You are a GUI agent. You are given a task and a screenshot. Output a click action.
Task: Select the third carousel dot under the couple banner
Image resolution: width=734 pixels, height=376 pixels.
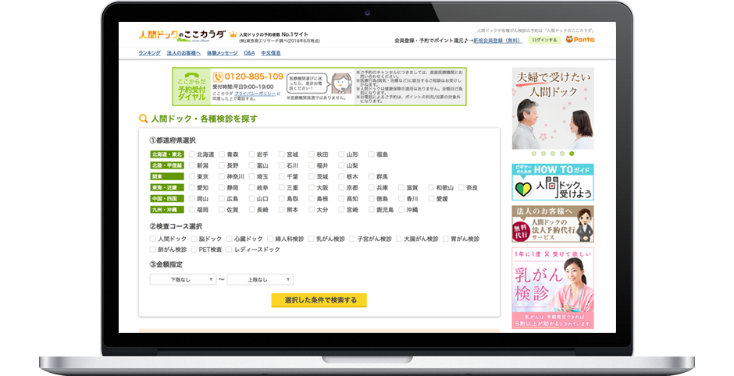coord(553,154)
